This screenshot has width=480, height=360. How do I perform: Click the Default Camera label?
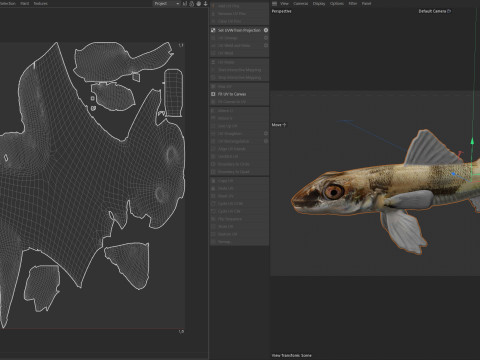[434, 11]
